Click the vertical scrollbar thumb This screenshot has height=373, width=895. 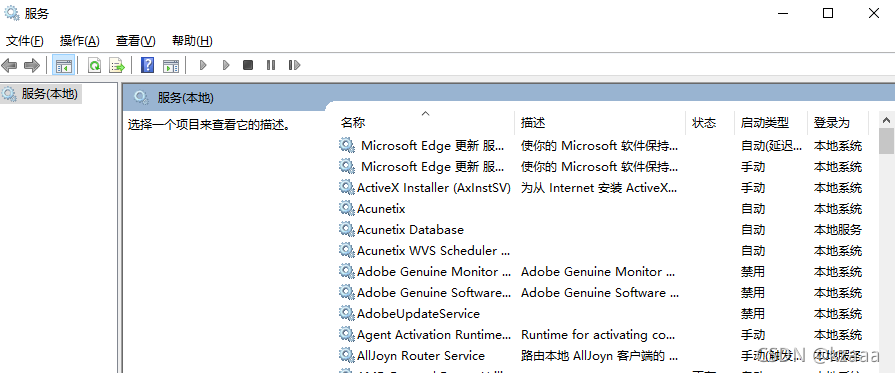(886, 141)
